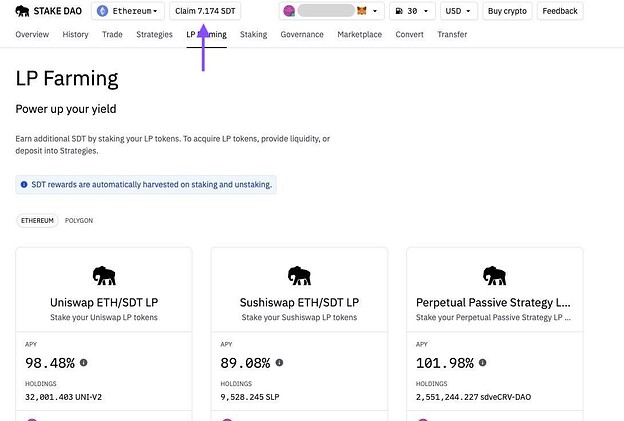The width and height of the screenshot is (624, 421).
Task: Click the 101.98% APY value
Action: (x=445, y=363)
